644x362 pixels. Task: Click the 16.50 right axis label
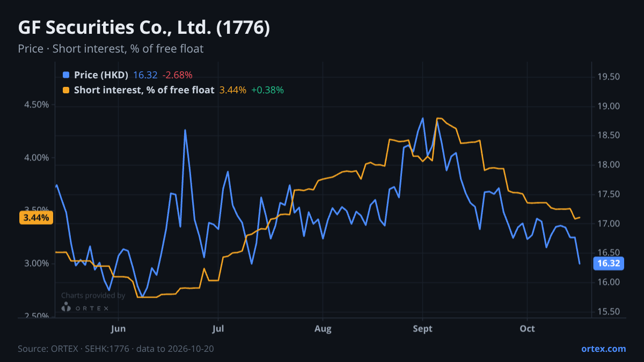[x=608, y=253]
